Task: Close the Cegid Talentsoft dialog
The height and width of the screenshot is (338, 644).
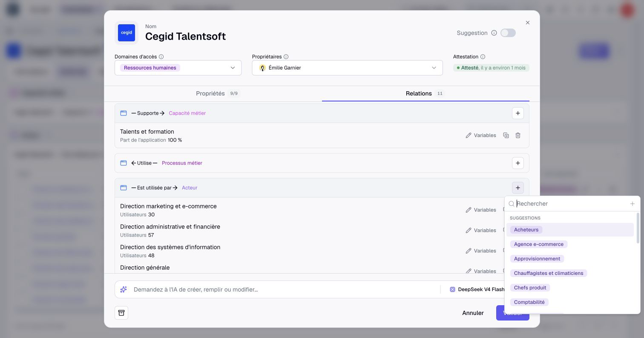Action: click(528, 23)
